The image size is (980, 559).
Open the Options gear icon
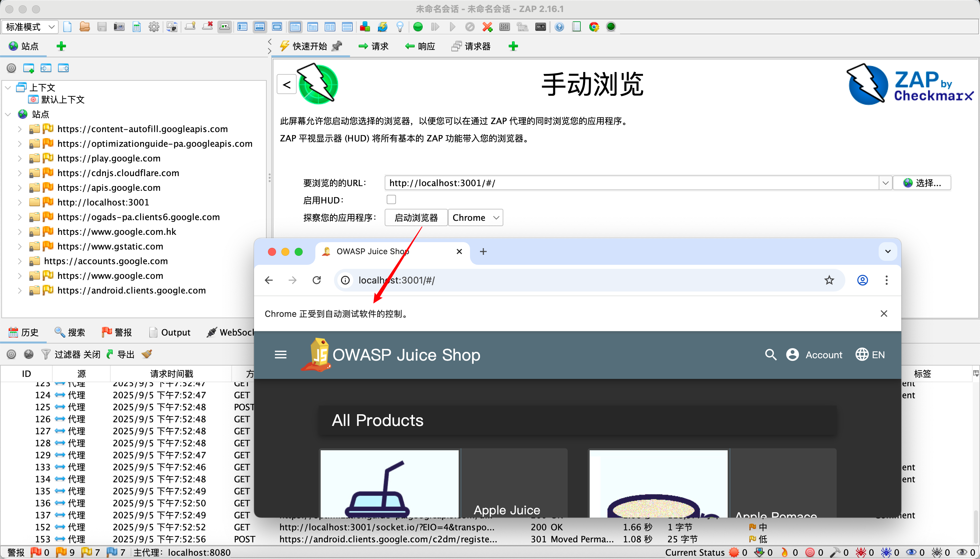tap(154, 27)
